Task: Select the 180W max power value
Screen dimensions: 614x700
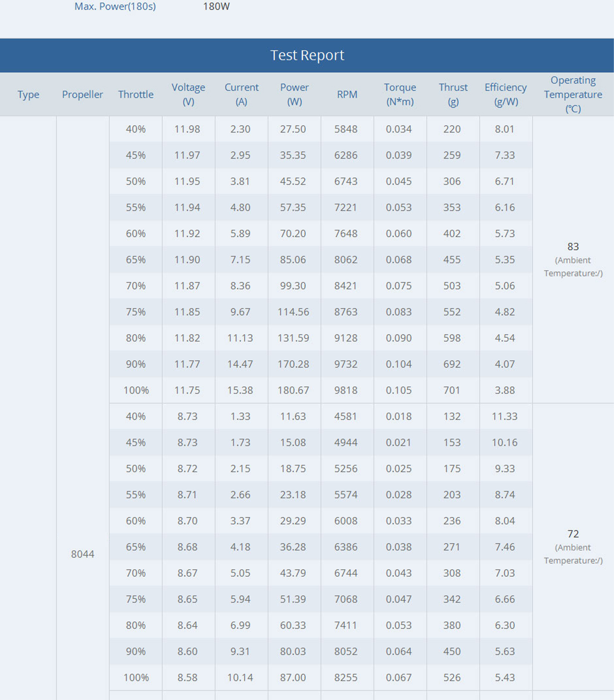Action: (216, 7)
